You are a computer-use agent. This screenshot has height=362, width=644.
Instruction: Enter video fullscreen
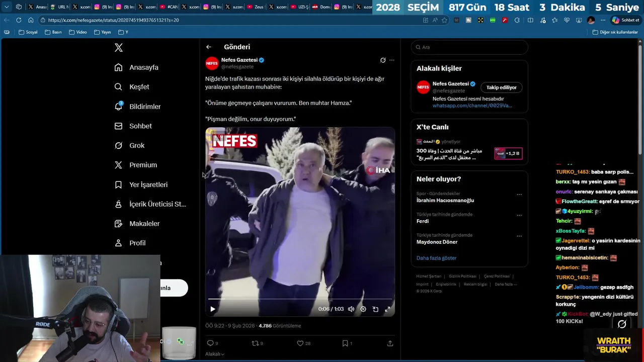click(387, 309)
